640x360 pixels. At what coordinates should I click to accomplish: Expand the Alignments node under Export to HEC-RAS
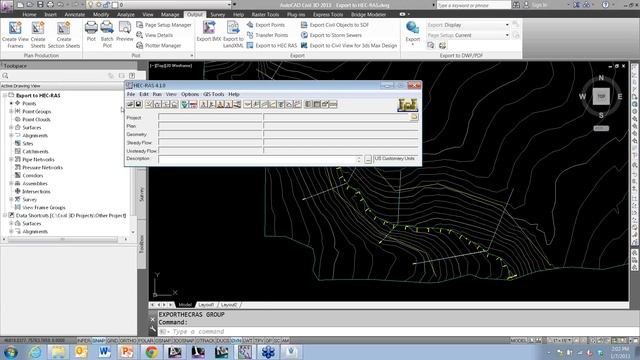[x=11, y=136]
